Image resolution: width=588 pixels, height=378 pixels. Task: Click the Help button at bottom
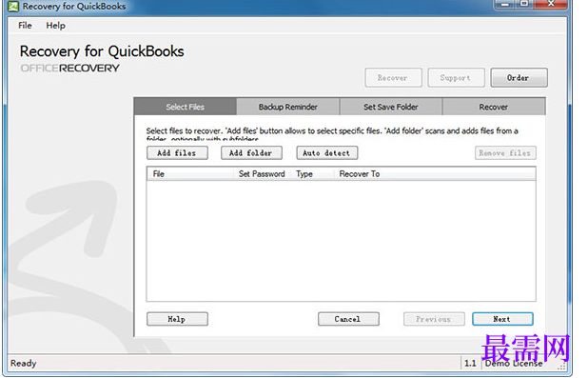tap(177, 319)
